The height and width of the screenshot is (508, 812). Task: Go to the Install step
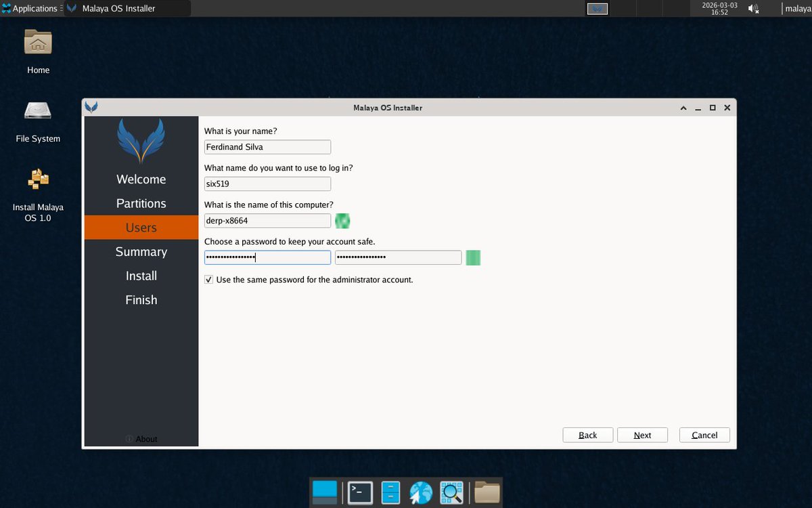coord(141,276)
